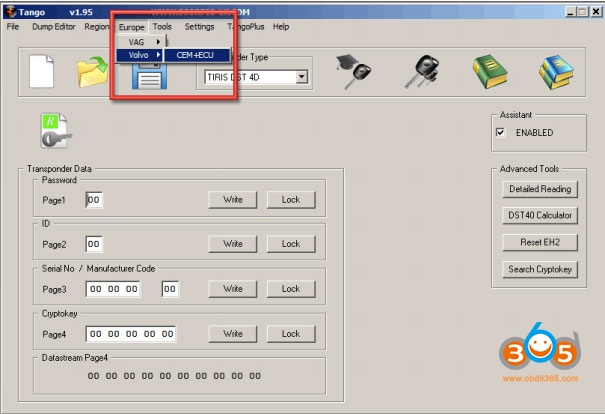Image resolution: width=605 pixels, height=414 pixels.
Task: Click the Tango app icon in title bar
Action: 10,12
